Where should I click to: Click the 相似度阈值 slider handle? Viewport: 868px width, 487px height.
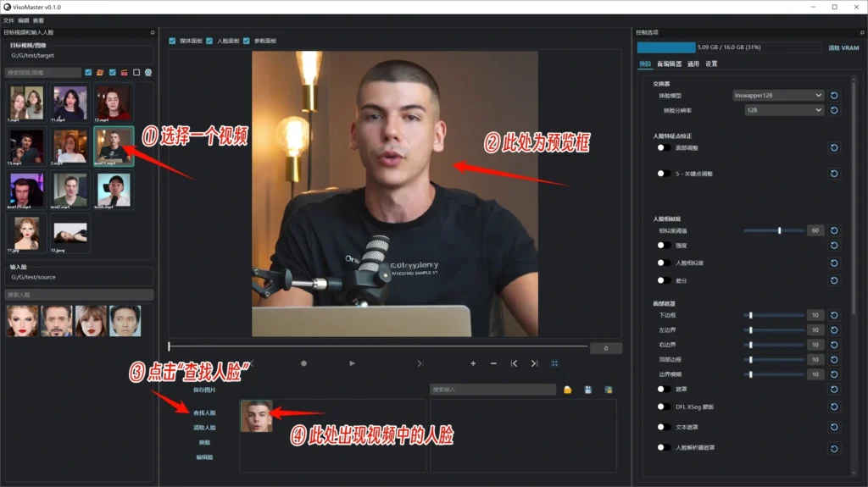pos(779,230)
